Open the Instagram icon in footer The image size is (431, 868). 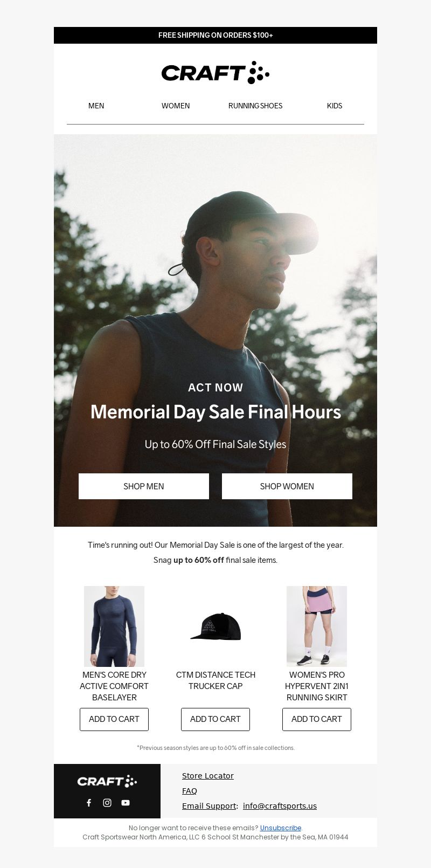click(x=107, y=803)
